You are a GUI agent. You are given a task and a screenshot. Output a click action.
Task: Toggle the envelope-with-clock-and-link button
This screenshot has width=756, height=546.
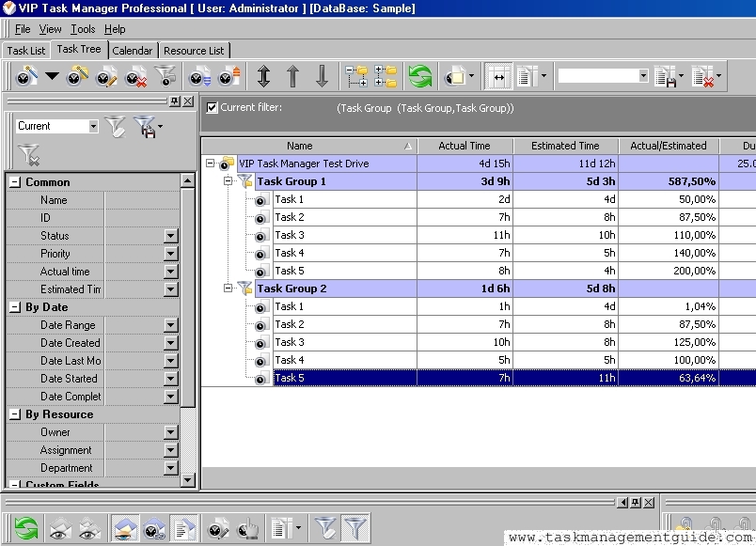pyautogui.click(x=155, y=528)
